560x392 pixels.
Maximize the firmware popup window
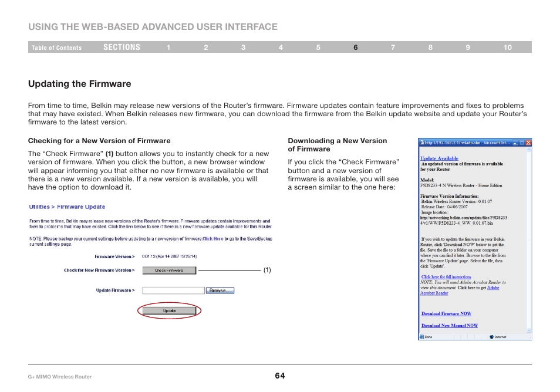[x=522, y=143]
